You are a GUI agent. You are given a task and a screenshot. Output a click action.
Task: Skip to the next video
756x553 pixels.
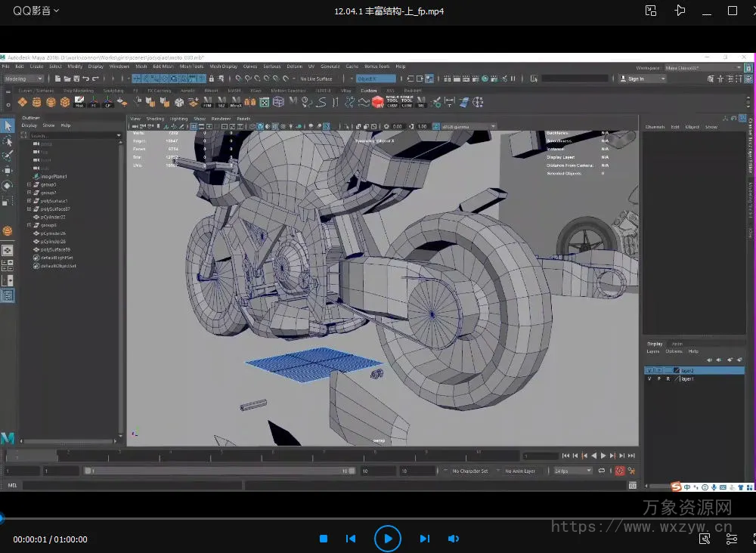pos(424,539)
